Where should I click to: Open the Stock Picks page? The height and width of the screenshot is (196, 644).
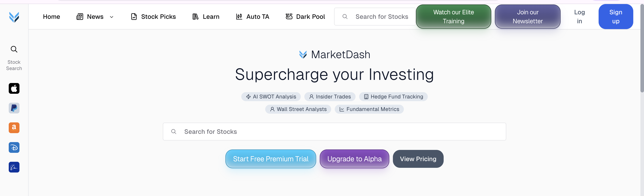(153, 17)
